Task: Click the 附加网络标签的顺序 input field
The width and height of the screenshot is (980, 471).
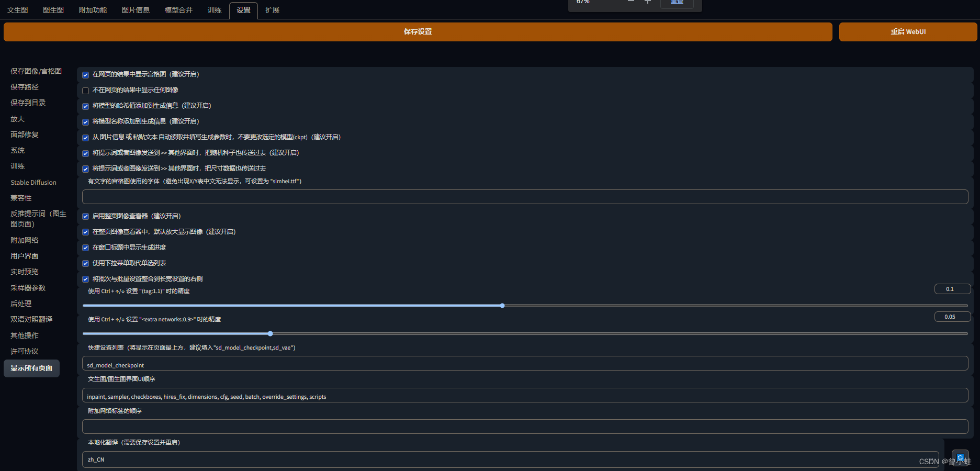Action: 525,427
